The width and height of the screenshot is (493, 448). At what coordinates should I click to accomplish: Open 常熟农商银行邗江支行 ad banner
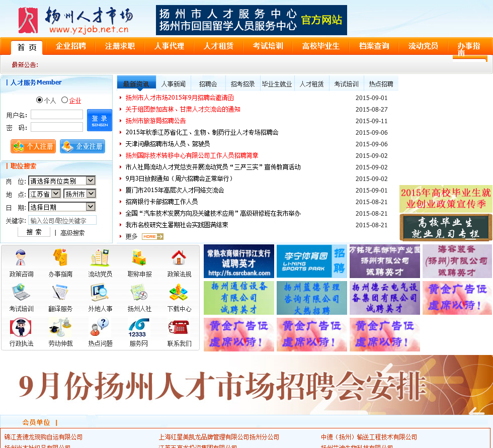[239, 261]
